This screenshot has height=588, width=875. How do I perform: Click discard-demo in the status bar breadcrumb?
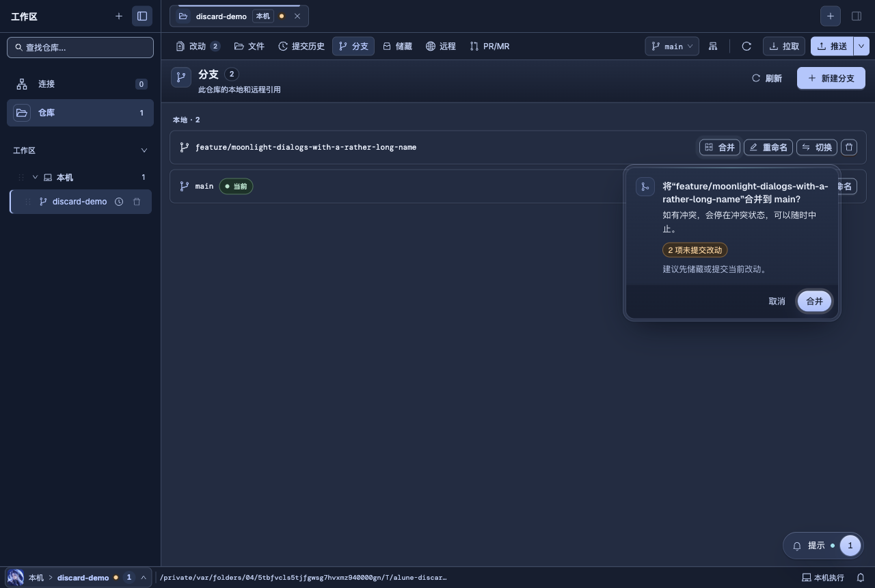pyautogui.click(x=83, y=578)
